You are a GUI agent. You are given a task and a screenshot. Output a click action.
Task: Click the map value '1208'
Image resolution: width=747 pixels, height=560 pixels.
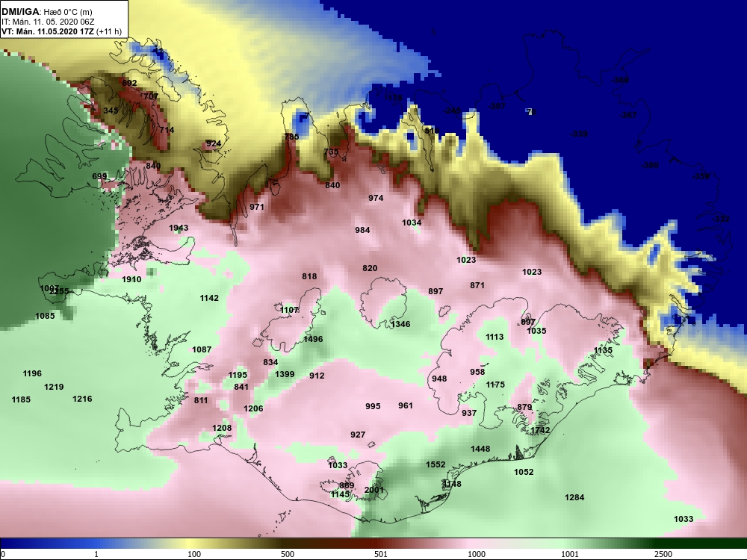[x=222, y=428]
